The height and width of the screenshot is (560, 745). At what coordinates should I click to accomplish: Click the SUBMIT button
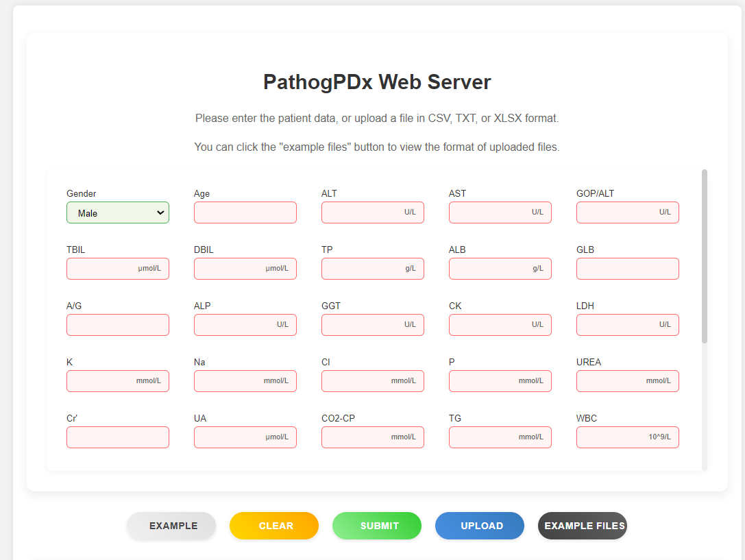[x=376, y=526]
